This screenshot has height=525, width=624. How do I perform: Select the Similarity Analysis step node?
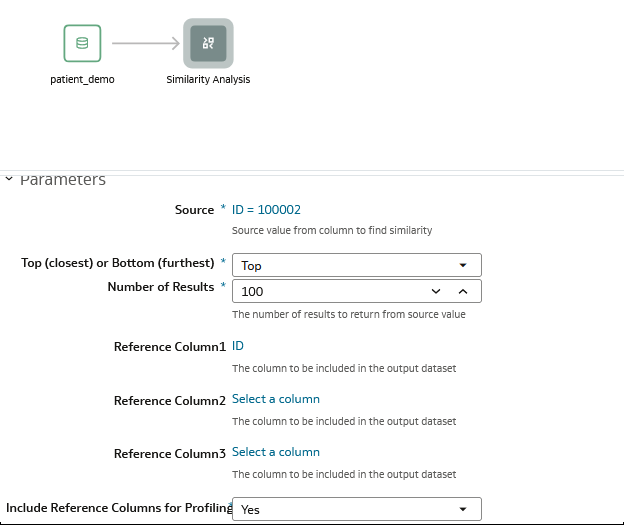tap(208, 43)
